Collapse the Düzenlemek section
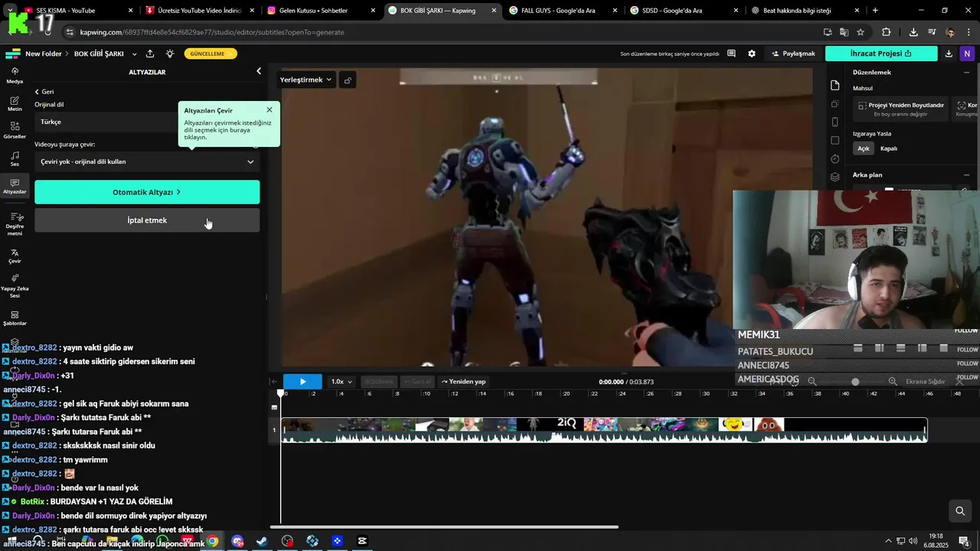This screenshot has width=980, height=551. coord(967,72)
